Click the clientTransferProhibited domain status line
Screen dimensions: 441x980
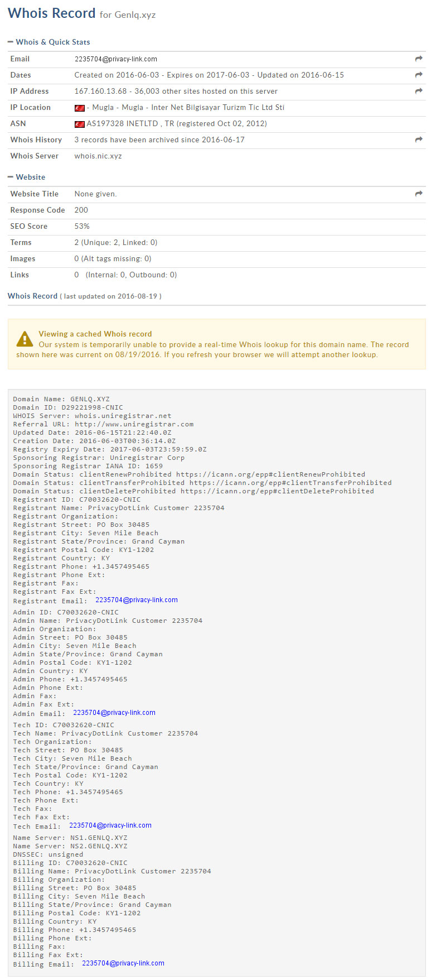pos(202,483)
